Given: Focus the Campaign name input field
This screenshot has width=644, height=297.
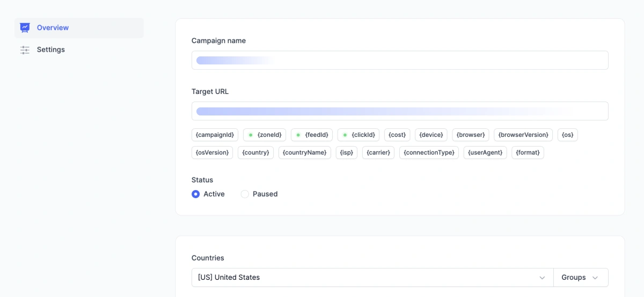Looking at the screenshot, I should pos(399,60).
